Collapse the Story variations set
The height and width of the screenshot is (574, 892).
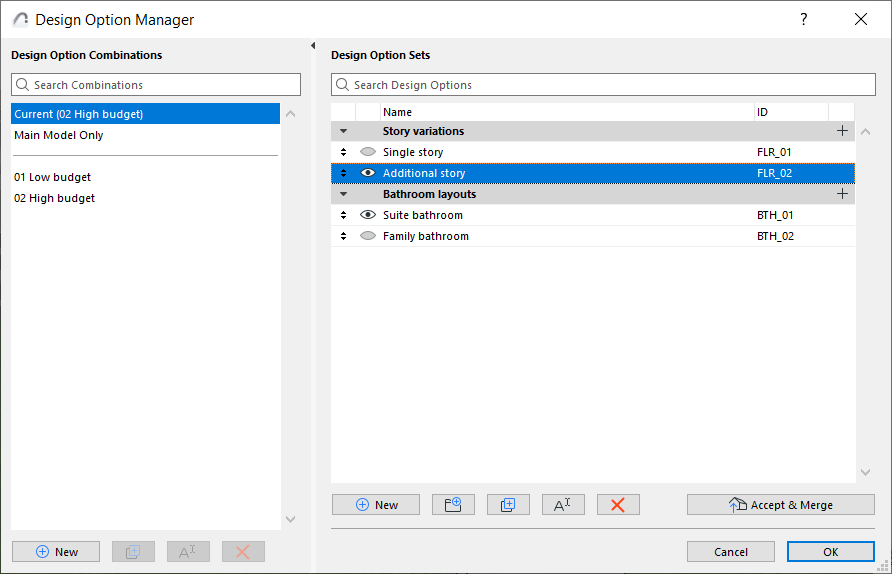344,131
